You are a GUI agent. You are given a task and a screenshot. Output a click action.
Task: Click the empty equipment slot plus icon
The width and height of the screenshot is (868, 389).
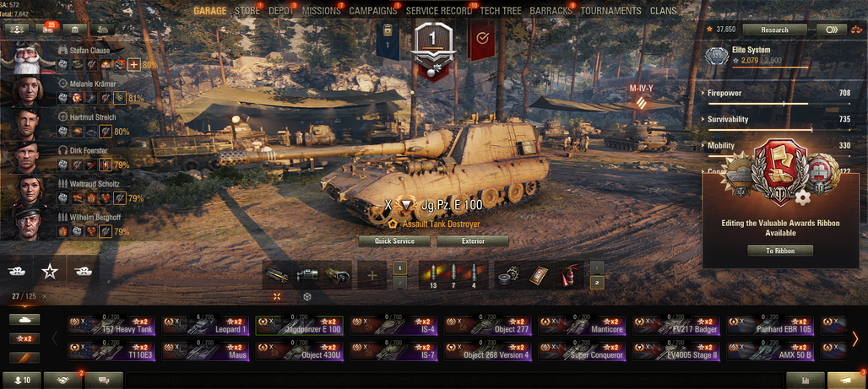point(372,275)
